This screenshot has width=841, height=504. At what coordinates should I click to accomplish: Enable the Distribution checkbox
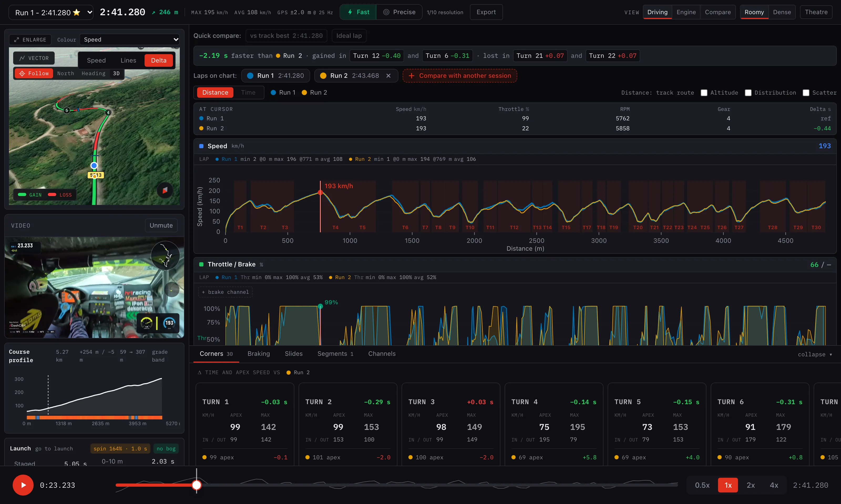(748, 93)
